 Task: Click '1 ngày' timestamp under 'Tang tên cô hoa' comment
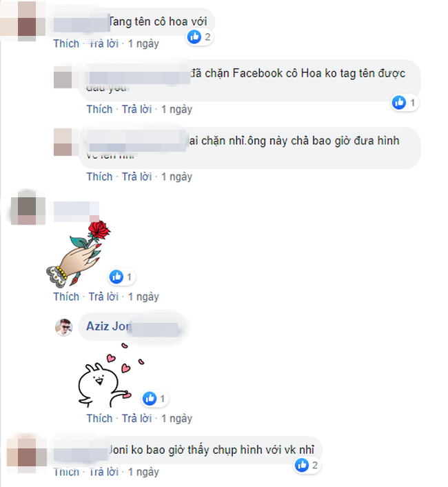[143, 43]
